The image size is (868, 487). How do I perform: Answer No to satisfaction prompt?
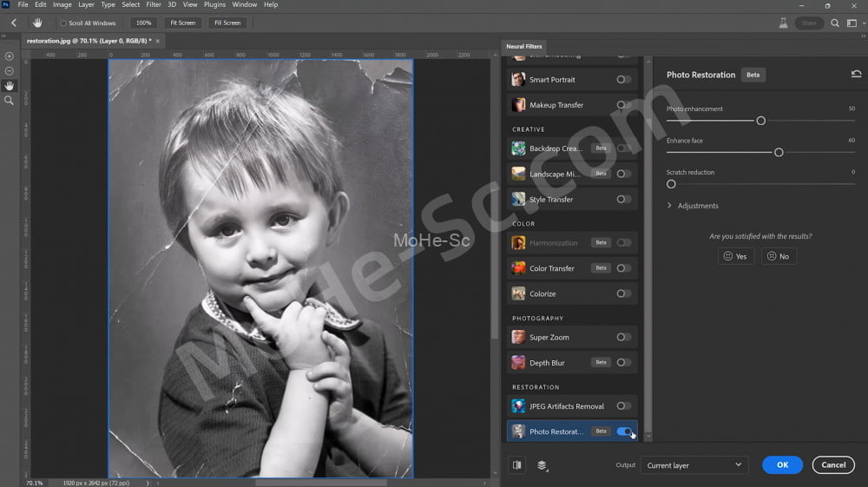(779, 256)
